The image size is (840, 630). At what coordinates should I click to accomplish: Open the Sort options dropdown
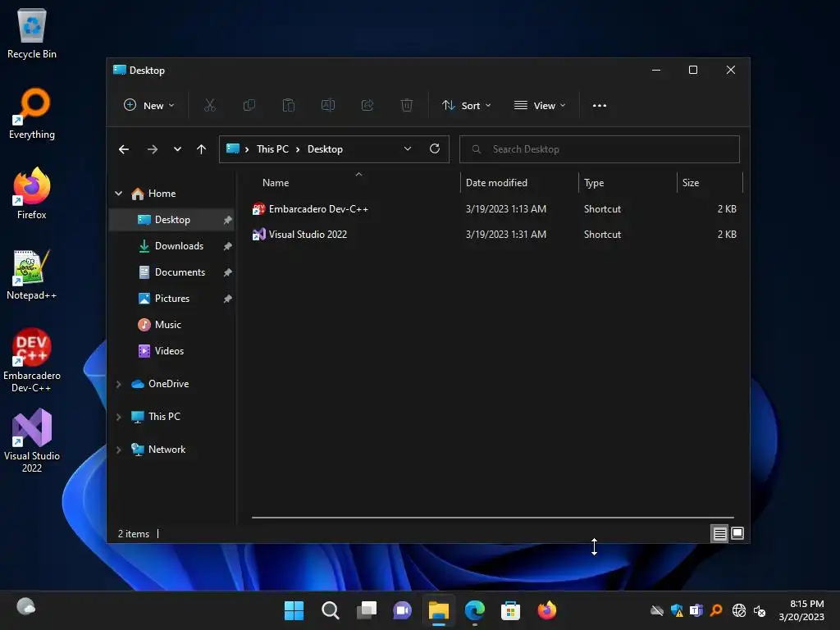point(466,106)
